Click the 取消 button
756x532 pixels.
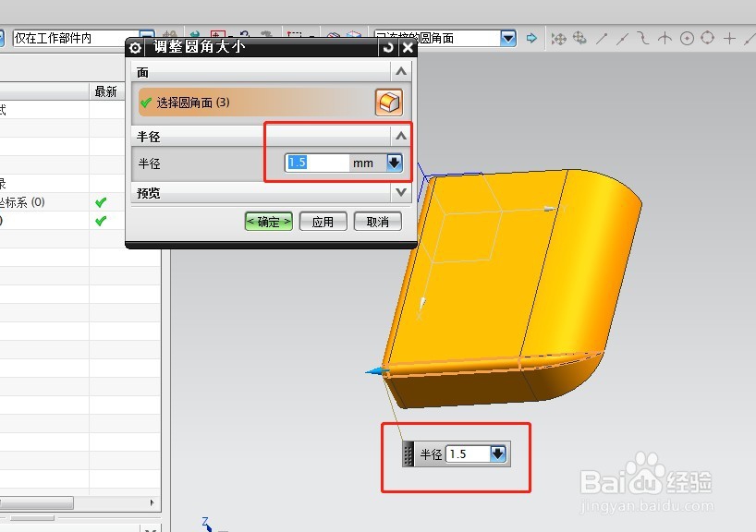[377, 222]
